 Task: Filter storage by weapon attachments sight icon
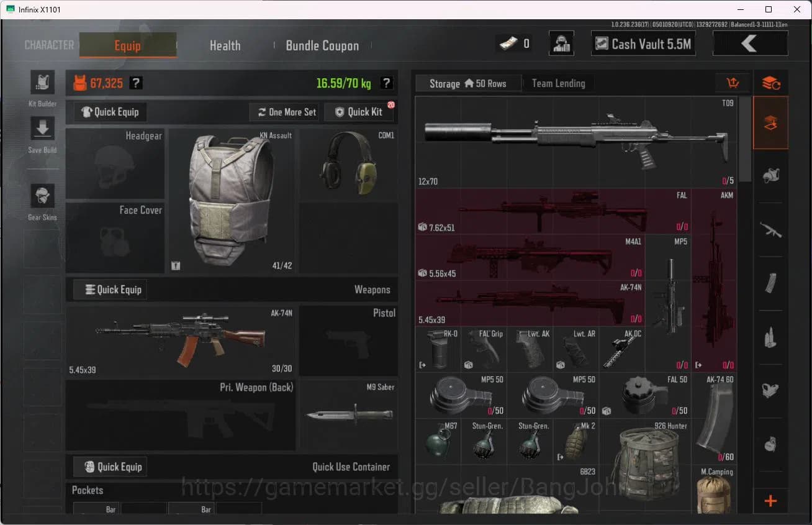771,390
